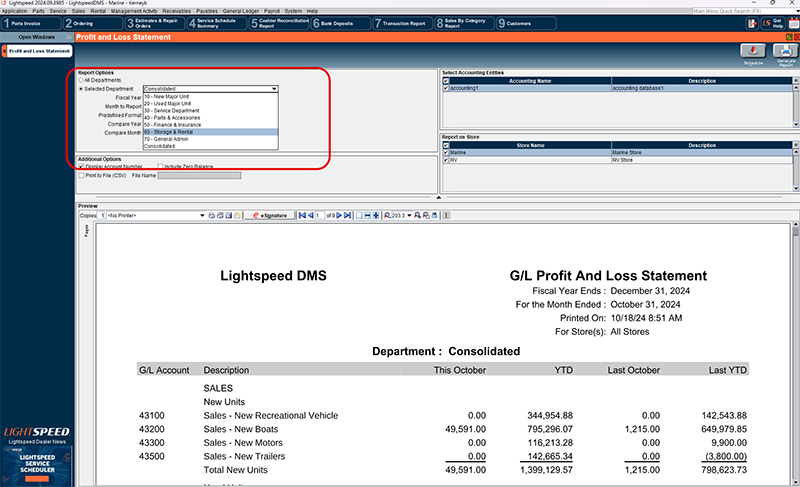Toggle Display Account Number checkbox
Viewport: 800px width, 487px height.
(x=81, y=167)
